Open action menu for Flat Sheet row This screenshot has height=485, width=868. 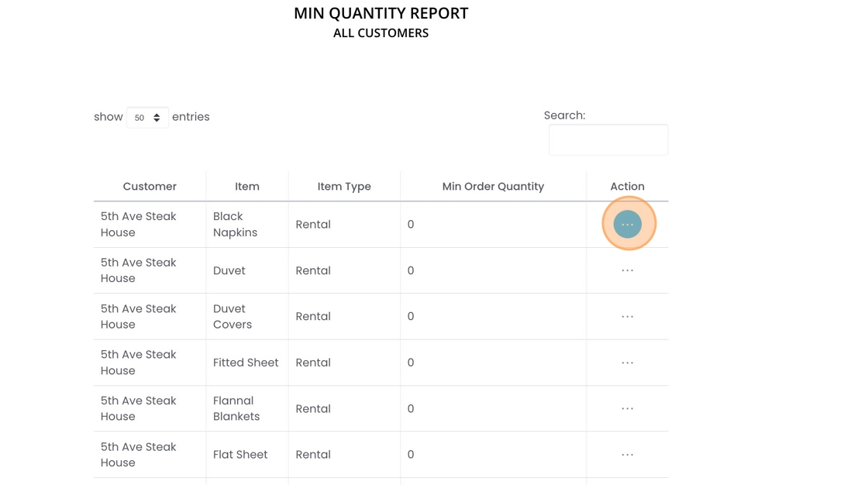point(628,455)
